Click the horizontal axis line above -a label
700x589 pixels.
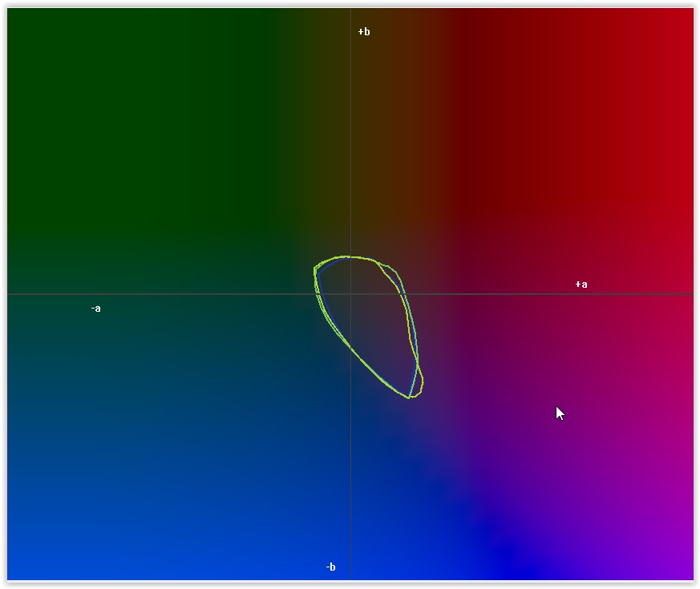pos(95,294)
